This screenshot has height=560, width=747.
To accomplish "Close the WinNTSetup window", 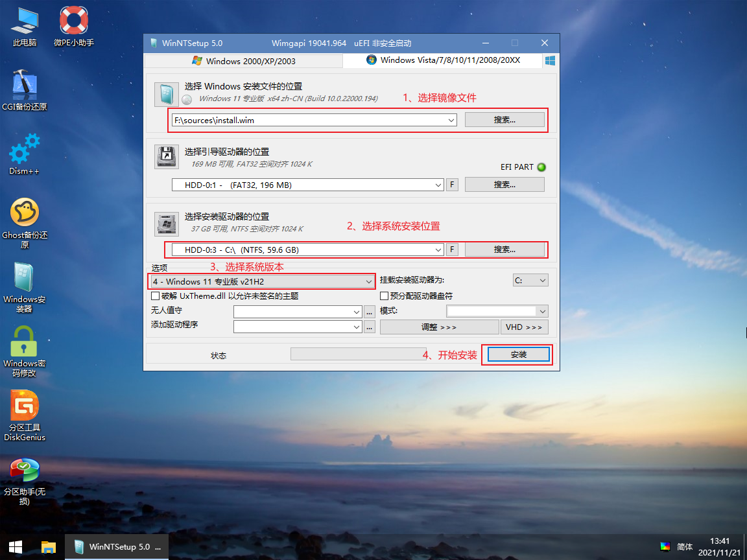I will click(545, 43).
